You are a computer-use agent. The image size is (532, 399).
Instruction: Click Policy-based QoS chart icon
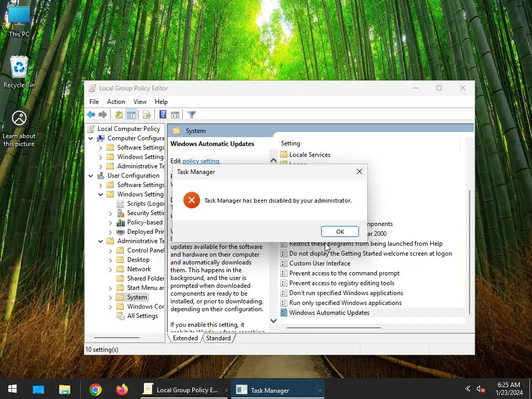coord(121,222)
